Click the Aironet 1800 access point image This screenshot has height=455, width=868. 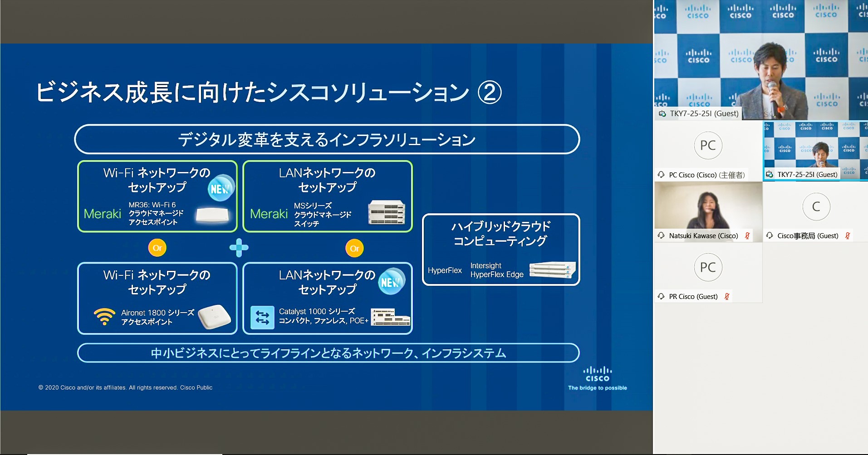(215, 317)
